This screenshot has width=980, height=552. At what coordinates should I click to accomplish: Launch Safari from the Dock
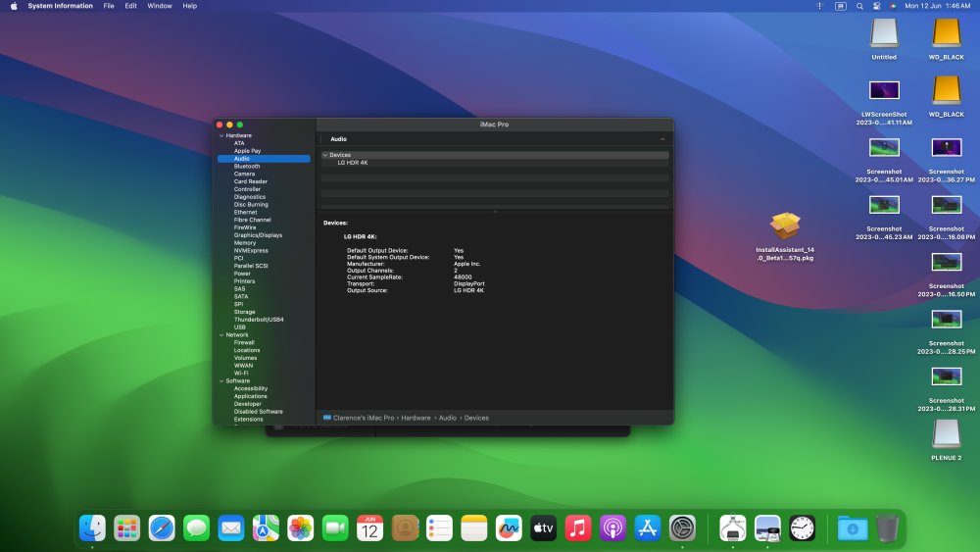tap(162, 528)
